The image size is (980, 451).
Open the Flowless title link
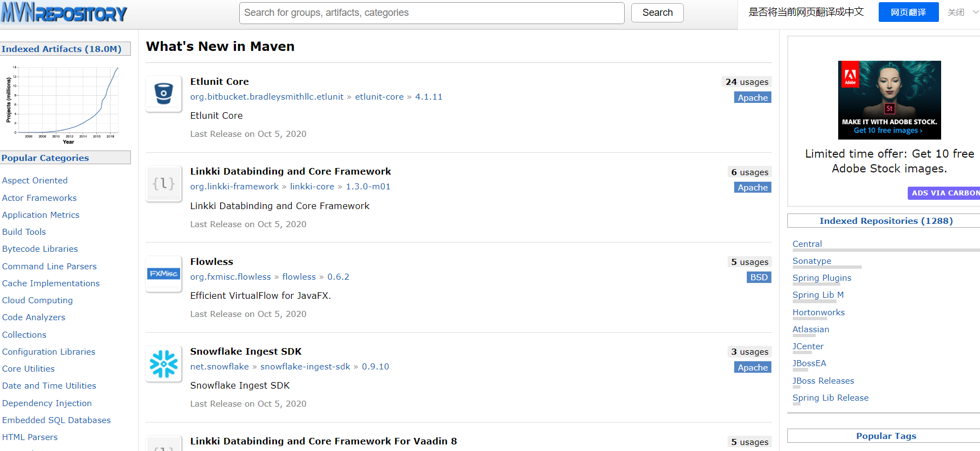[212, 262]
